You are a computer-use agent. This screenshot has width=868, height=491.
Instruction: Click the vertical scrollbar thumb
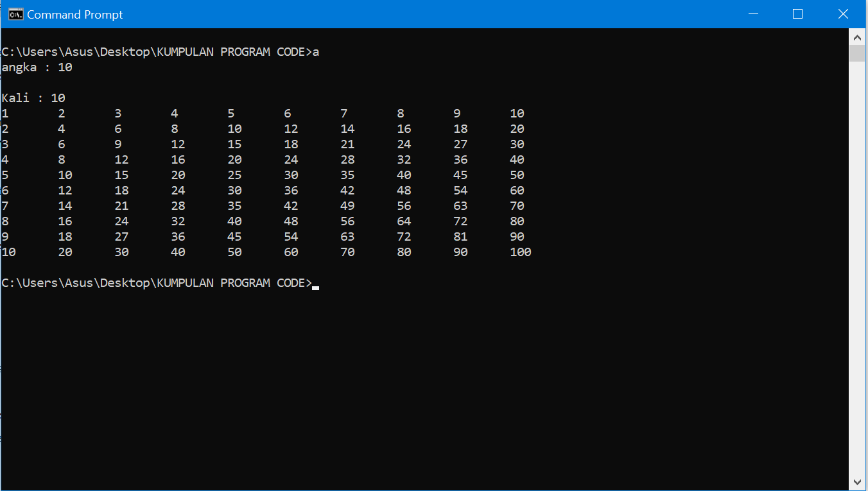pos(857,53)
